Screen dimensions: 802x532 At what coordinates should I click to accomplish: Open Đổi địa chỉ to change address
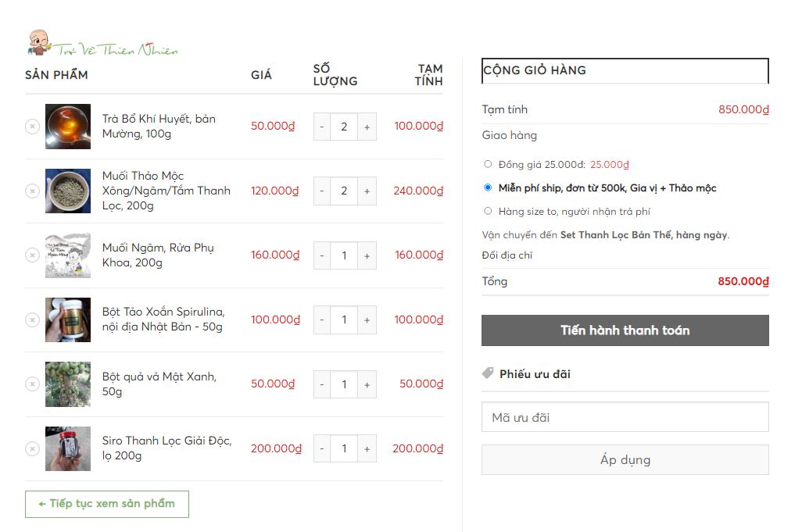[x=507, y=255]
